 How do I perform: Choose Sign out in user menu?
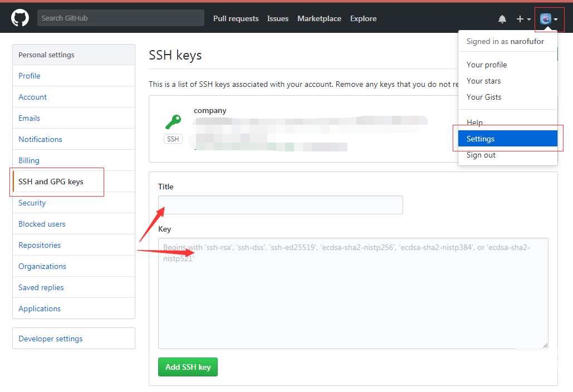pos(508,155)
